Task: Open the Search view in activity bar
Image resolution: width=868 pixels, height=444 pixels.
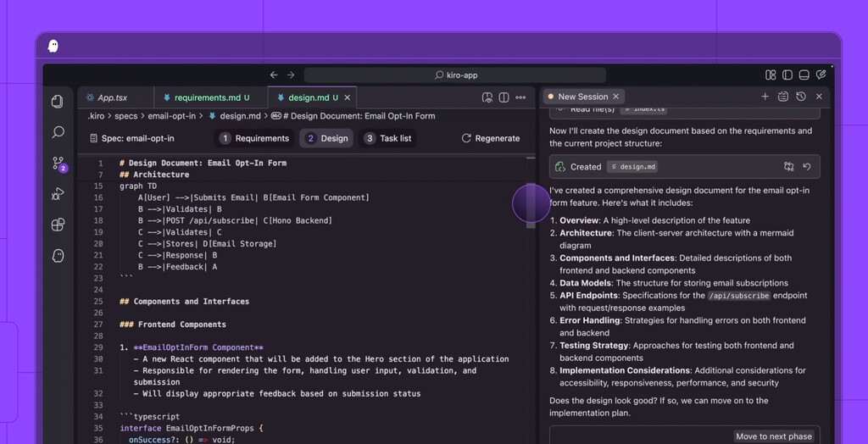Action: [x=58, y=132]
